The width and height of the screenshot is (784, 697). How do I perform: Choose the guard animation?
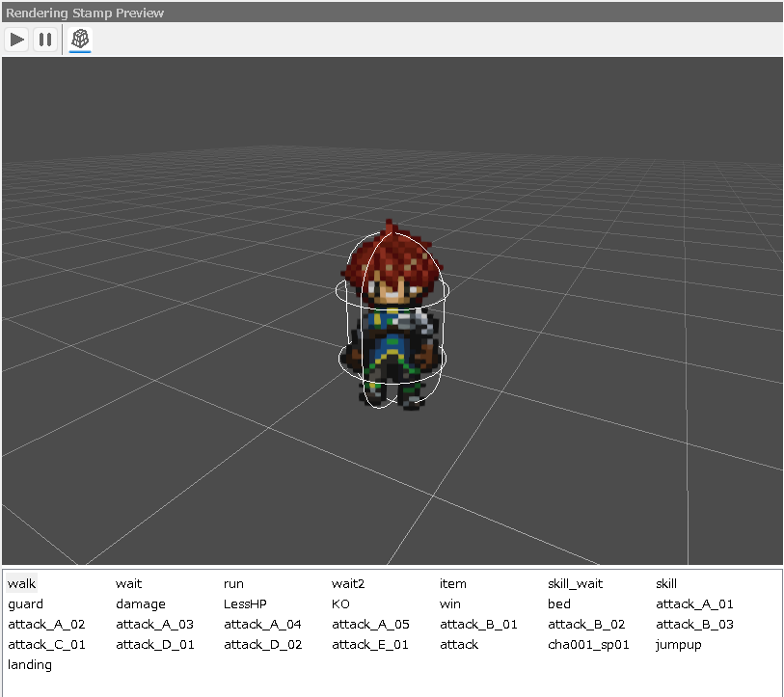(x=25, y=603)
